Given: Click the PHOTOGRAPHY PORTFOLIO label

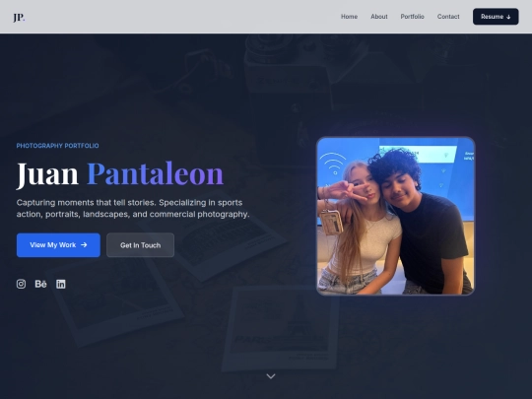Looking at the screenshot, I should click(58, 146).
